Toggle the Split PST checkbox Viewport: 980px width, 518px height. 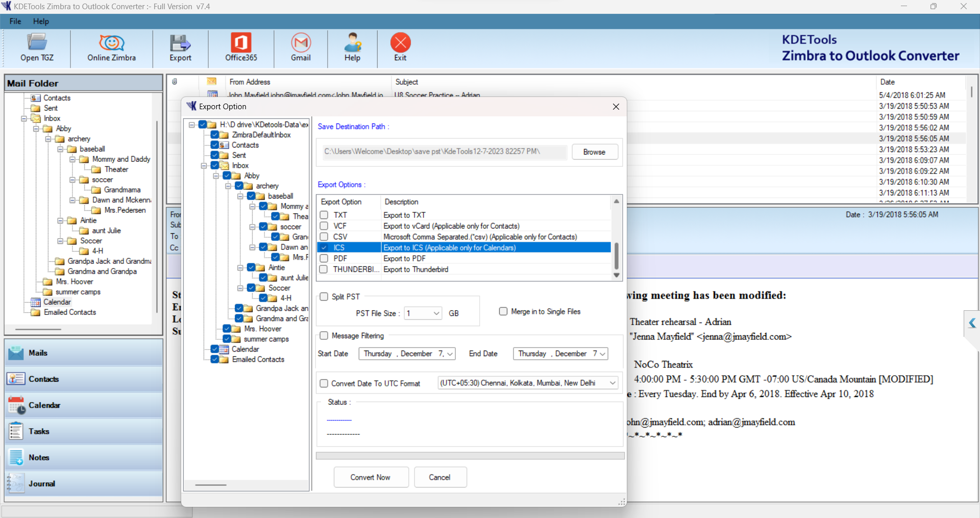[x=324, y=297]
